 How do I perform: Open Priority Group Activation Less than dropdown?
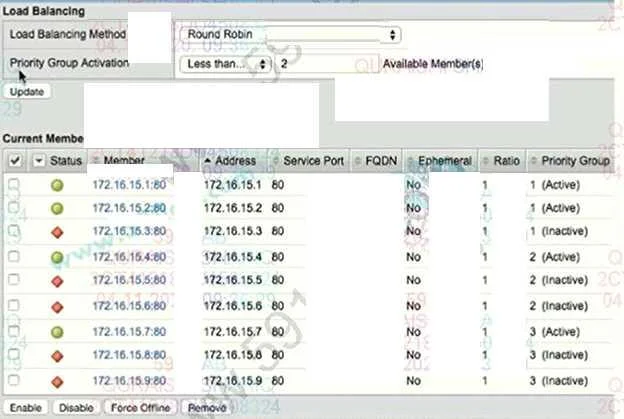(x=226, y=64)
